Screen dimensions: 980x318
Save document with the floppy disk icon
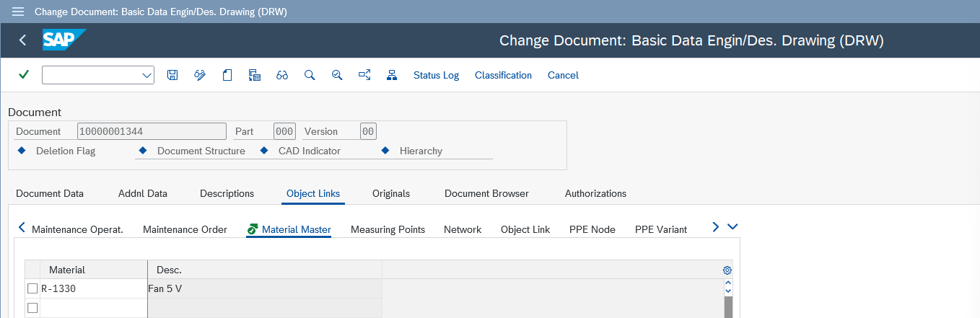172,75
